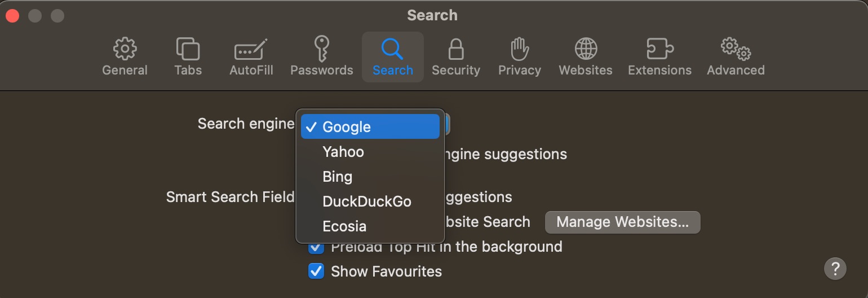Viewport: 868px width, 298px height.
Task: Open the General preferences gear icon
Action: click(125, 49)
